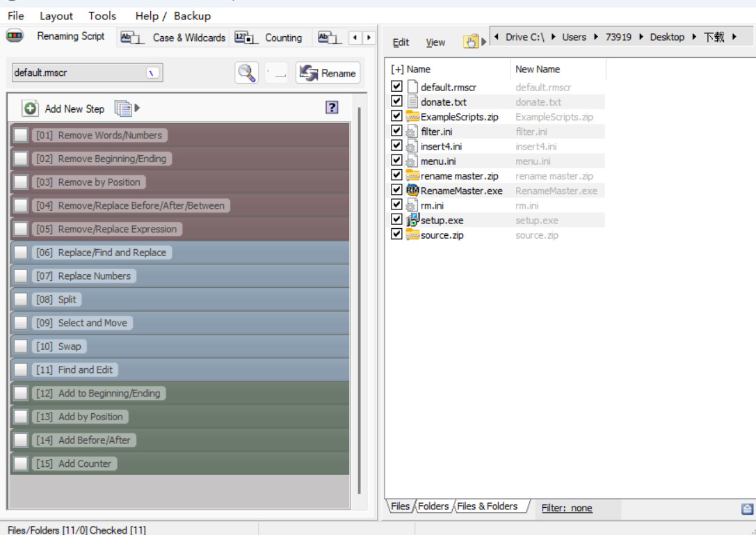Click the New Name column header
Viewport: 756px width, 535px height.
(x=538, y=69)
